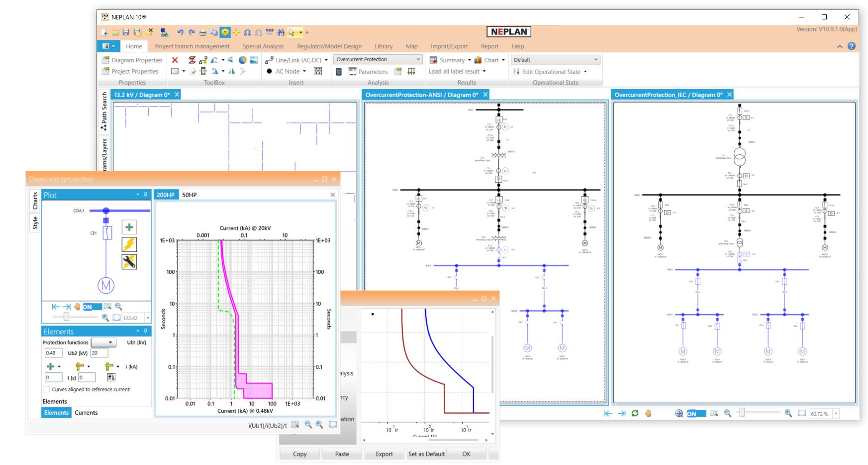Click the zoom slider handle in main status bar
Screen dimensions: 868x465
pyautogui.click(x=741, y=412)
